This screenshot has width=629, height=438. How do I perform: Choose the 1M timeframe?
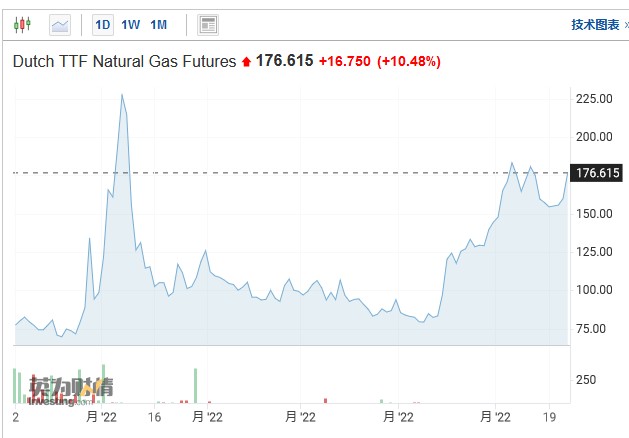point(158,24)
